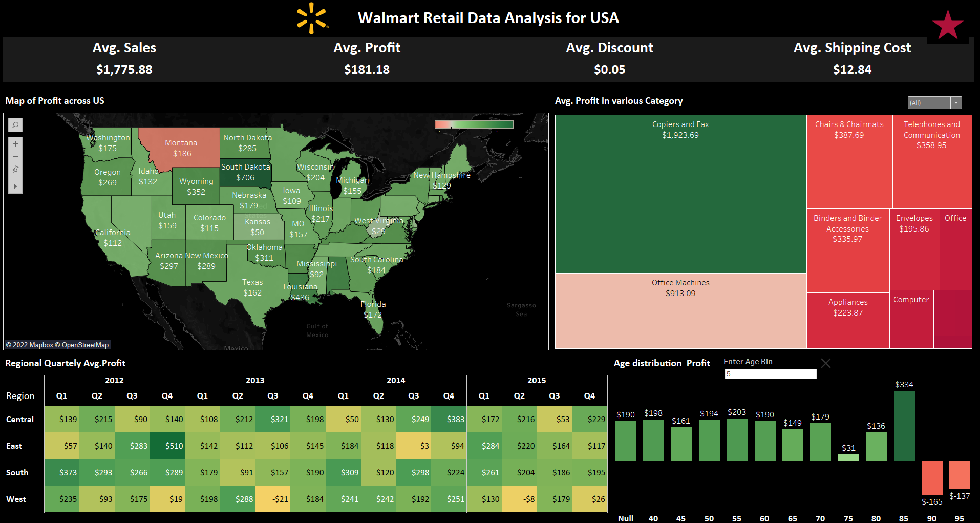Click the map search magnifier icon
980x523 pixels.
(x=15, y=124)
